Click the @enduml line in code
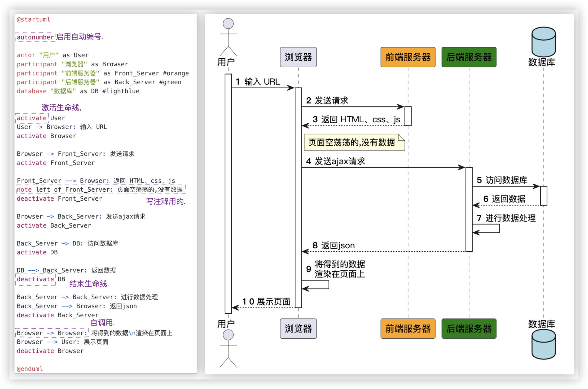This screenshot has height=389, width=588. pos(29,368)
